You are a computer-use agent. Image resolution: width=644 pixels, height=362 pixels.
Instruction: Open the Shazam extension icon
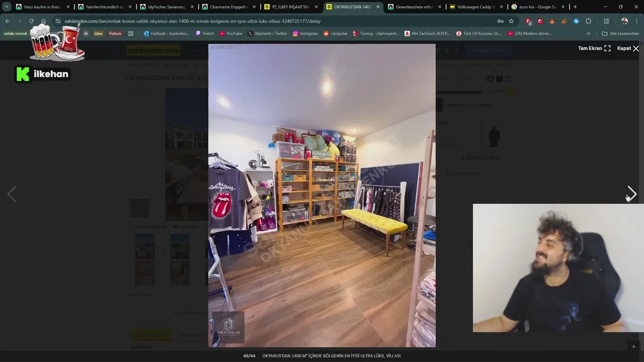pyautogui.click(x=576, y=21)
